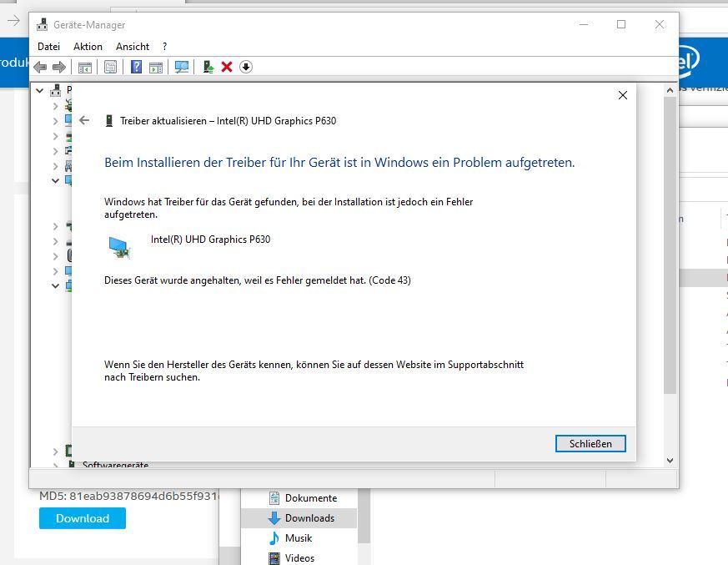The height and width of the screenshot is (565, 728).
Task: Open the Aktion menu
Action: [x=88, y=47]
